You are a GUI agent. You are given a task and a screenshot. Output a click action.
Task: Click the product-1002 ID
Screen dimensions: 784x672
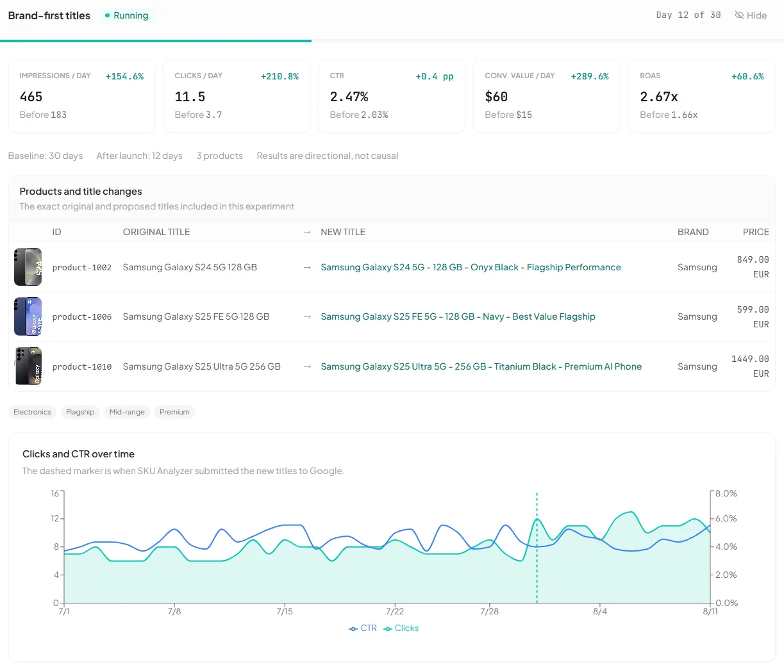click(x=82, y=268)
